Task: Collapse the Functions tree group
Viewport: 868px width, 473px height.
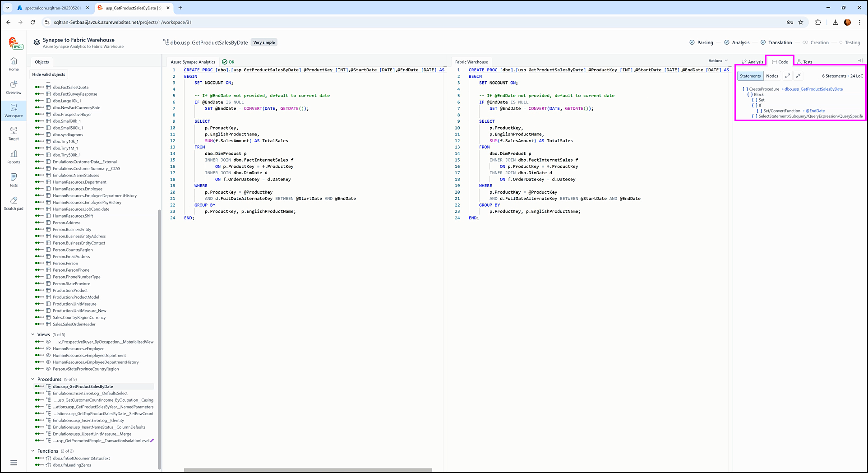Action: (32, 451)
